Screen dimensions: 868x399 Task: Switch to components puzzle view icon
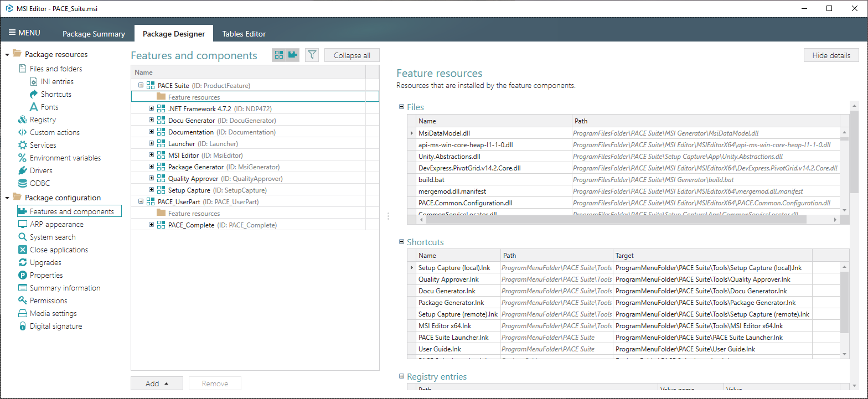[x=292, y=55]
